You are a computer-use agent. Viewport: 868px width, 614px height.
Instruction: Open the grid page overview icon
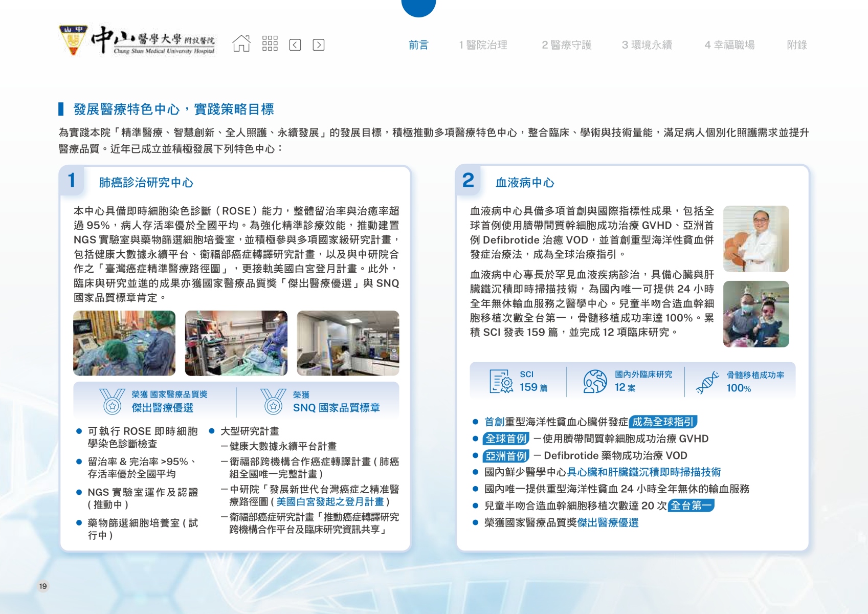270,44
